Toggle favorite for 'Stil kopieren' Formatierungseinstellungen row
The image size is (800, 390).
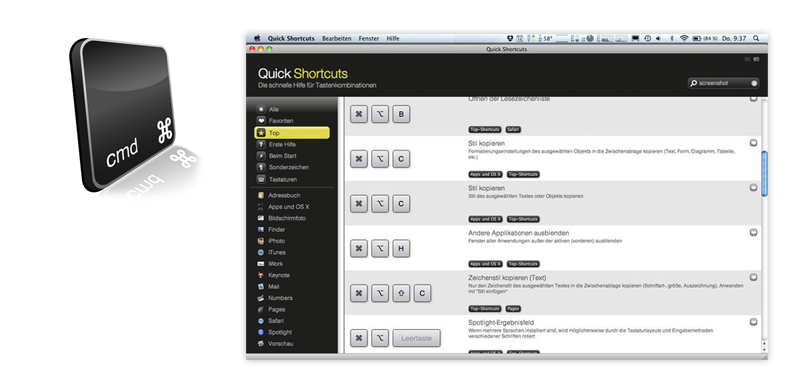tap(754, 143)
